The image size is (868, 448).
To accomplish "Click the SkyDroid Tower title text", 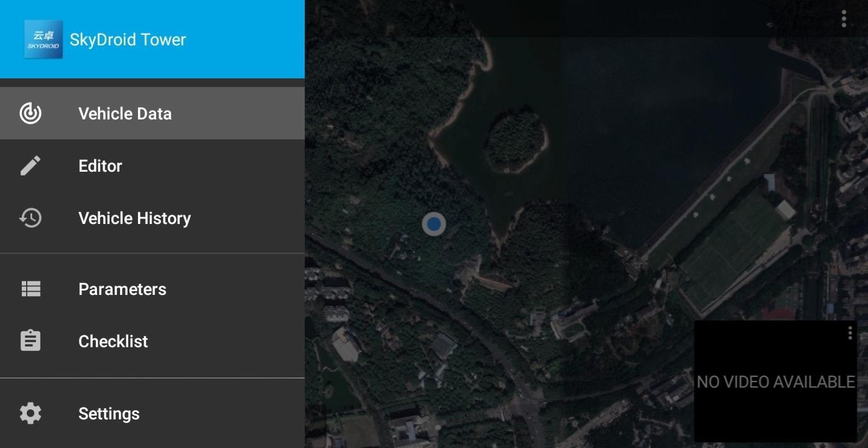I will [127, 39].
